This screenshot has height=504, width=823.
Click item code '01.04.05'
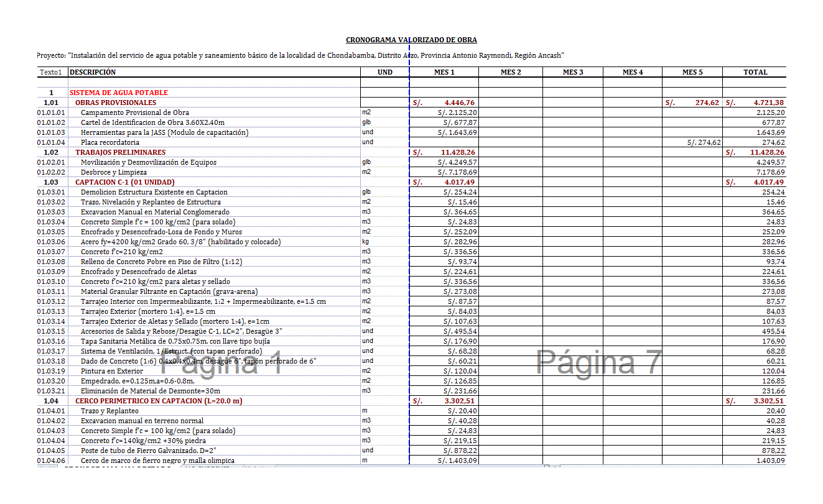click(x=51, y=451)
